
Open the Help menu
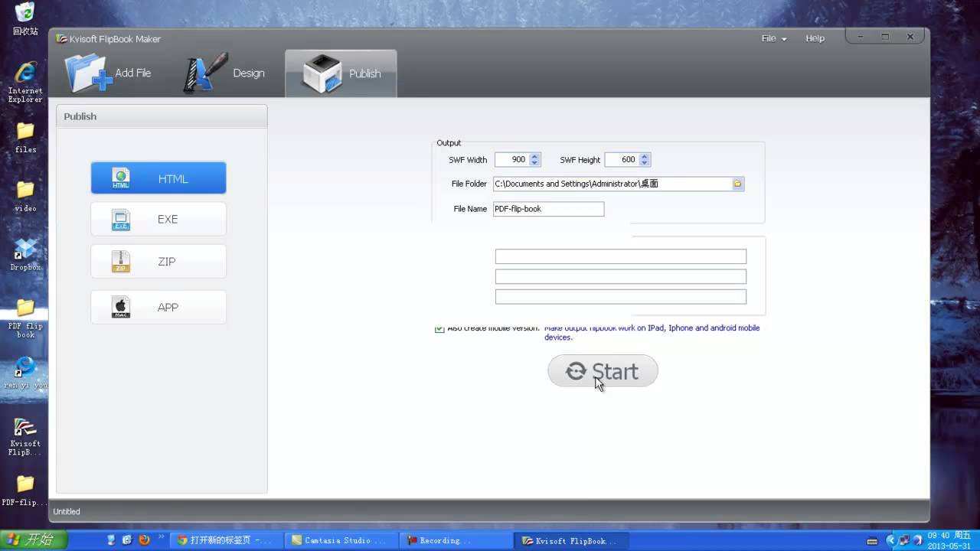815,38
